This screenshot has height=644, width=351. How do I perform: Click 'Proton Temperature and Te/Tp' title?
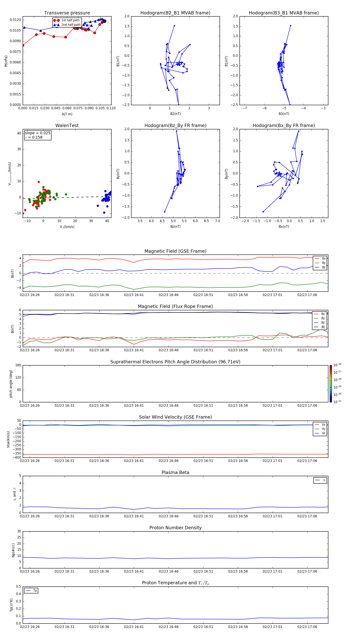coord(175,583)
